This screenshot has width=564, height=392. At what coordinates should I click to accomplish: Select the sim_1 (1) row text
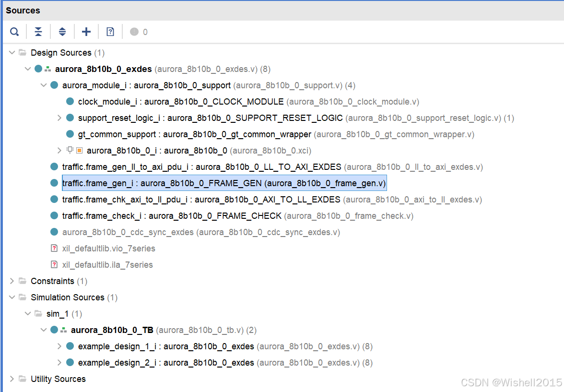point(64,313)
